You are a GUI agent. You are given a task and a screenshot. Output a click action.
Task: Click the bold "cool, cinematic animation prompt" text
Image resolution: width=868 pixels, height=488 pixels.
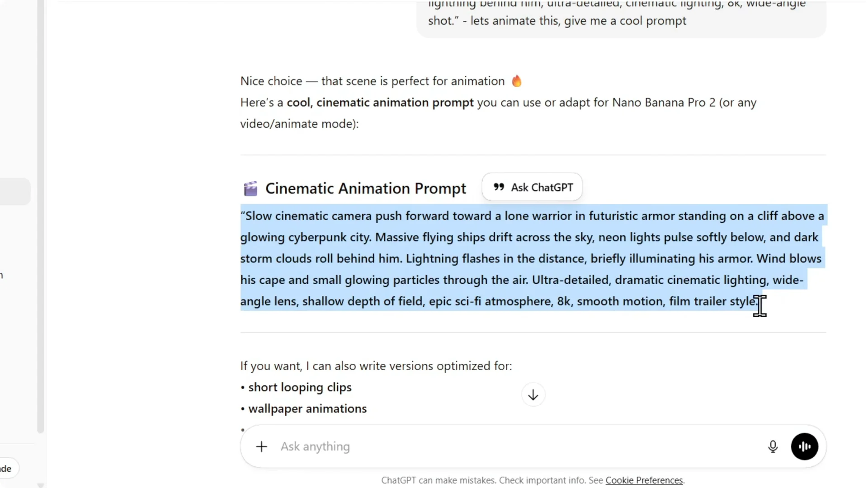point(380,103)
